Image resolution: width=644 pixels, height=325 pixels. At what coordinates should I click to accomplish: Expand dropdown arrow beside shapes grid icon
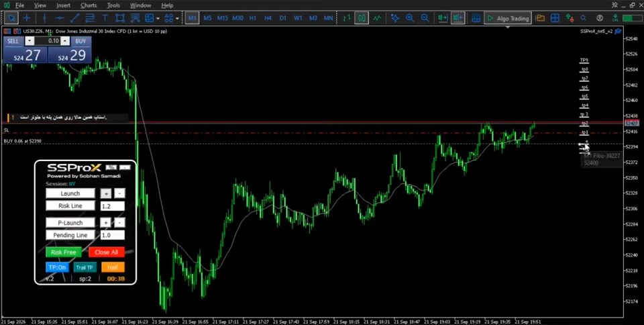pyautogui.click(x=177, y=19)
